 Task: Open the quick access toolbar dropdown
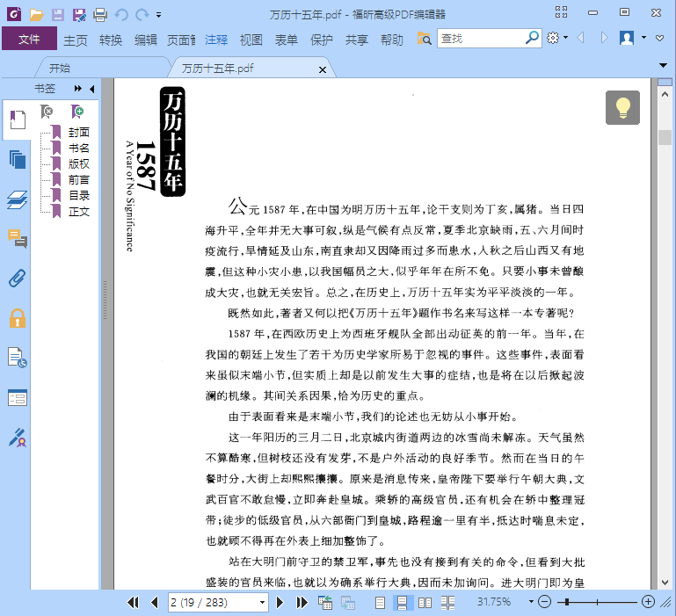tap(158, 15)
